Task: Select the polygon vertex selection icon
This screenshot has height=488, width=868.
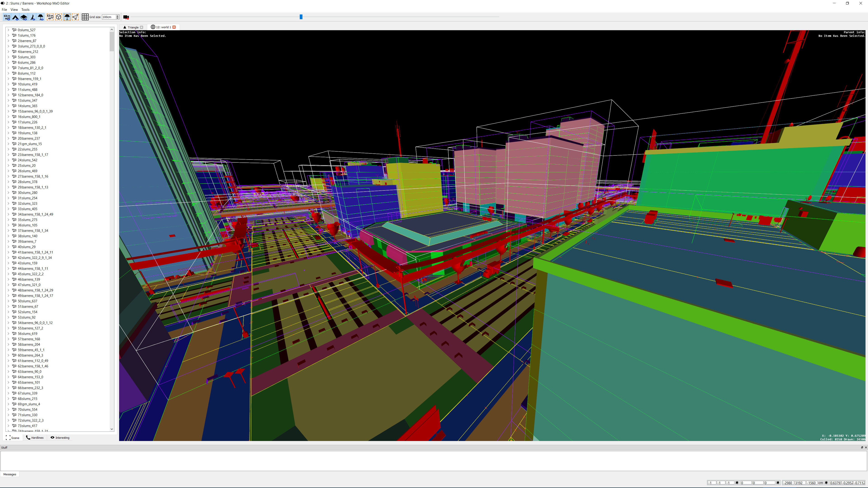Action: [75, 17]
